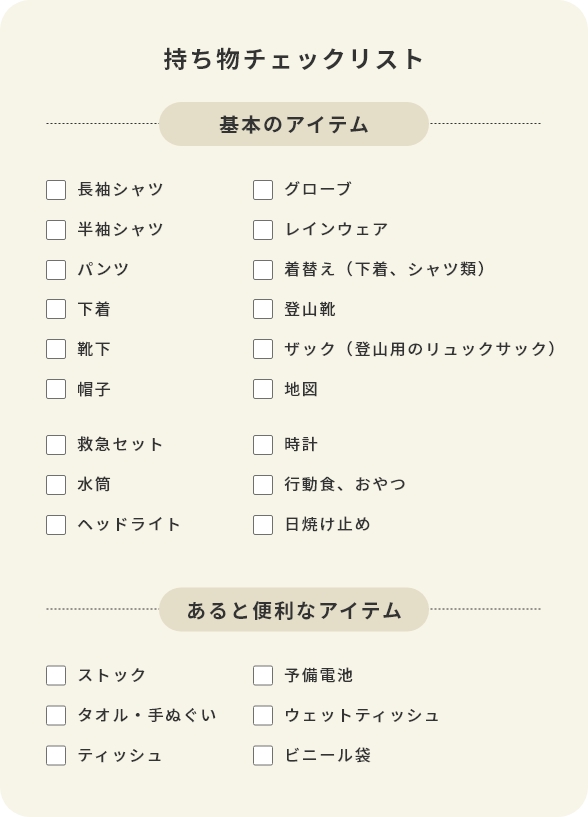Check the ヘッドライト checkbox
This screenshot has height=817, width=588.
pos(55,524)
